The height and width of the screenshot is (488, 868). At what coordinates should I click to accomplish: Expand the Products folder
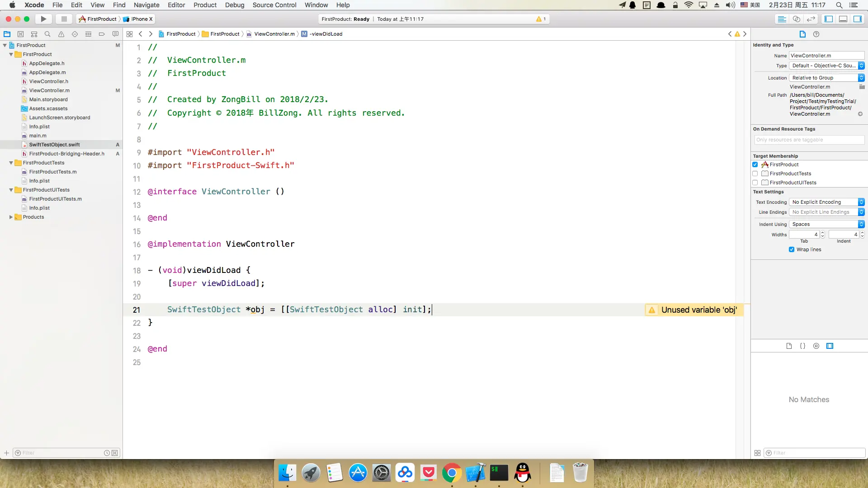click(x=11, y=217)
